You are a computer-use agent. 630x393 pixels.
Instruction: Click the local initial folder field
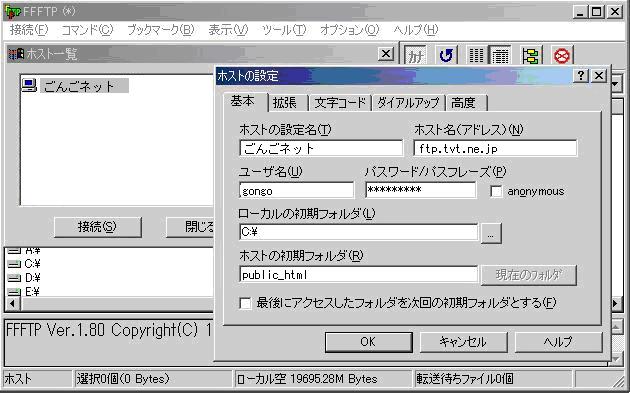[x=358, y=232]
